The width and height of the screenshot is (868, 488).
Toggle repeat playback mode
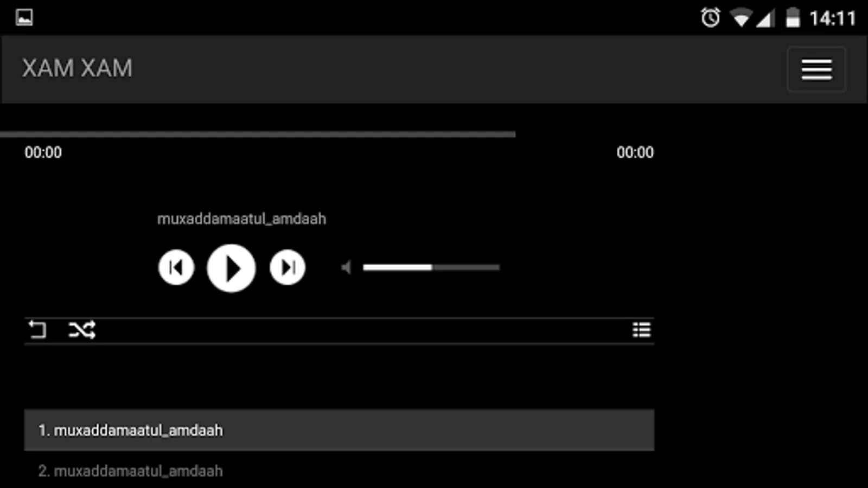(37, 330)
